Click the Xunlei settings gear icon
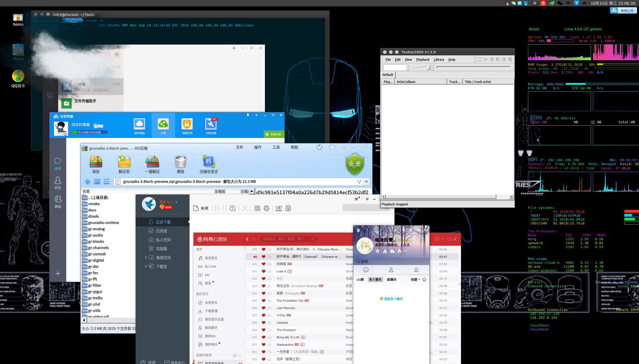 pyautogui.click(x=267, y=208)
